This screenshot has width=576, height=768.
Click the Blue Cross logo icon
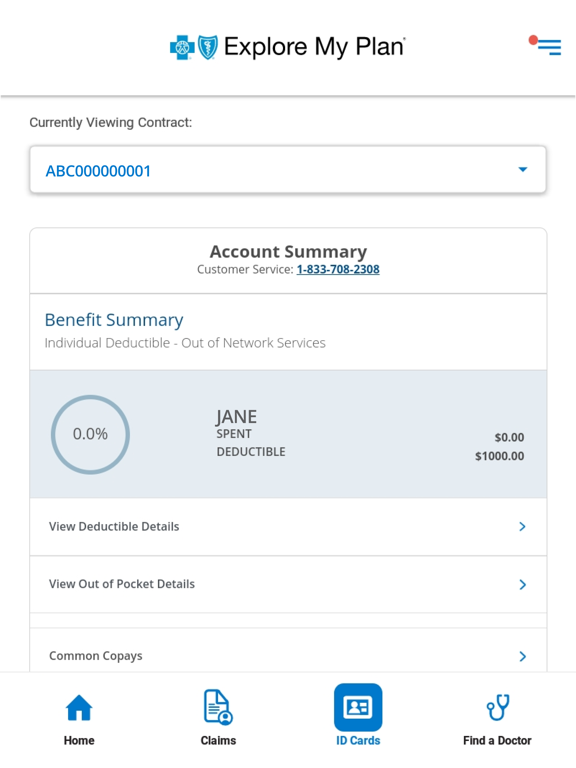(182, 48)
